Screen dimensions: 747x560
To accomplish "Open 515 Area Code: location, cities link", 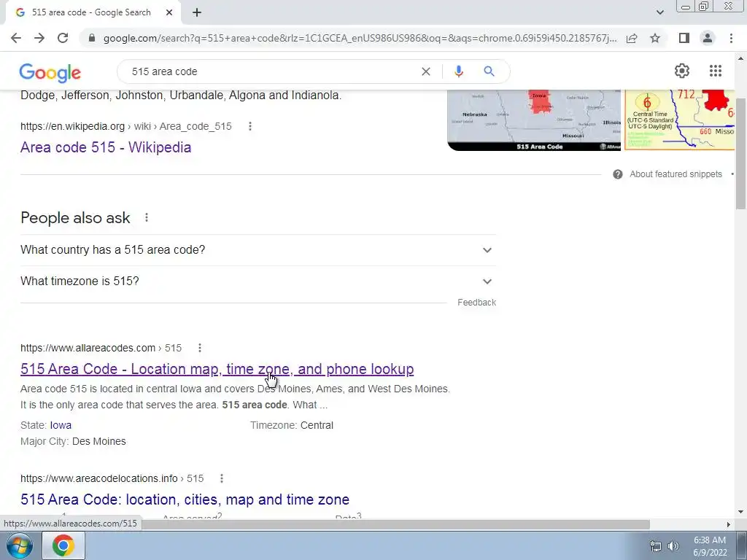I will coord(185,499).
